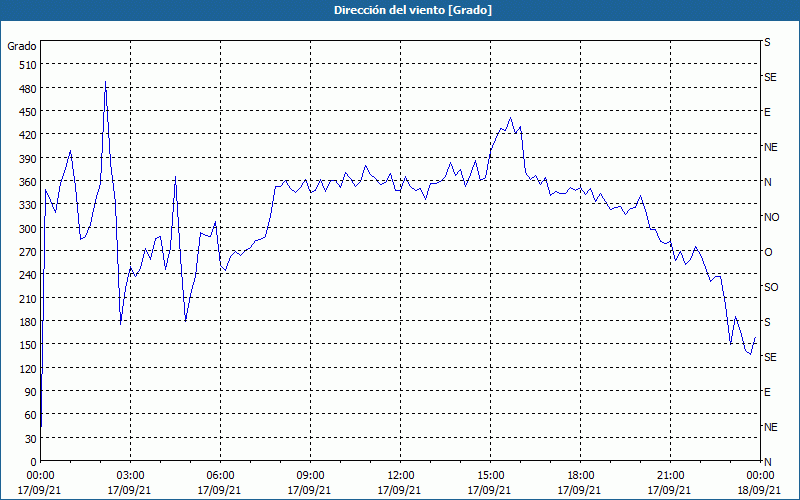Click the 180 degree axis label
800x500 pixels.
click(29, 322)
